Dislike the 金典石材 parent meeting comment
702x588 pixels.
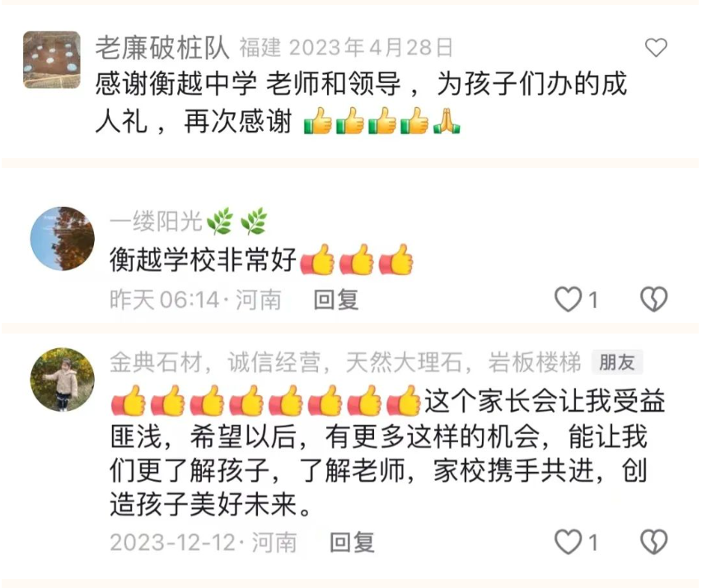pyautogui.click(x=653, y=542)
